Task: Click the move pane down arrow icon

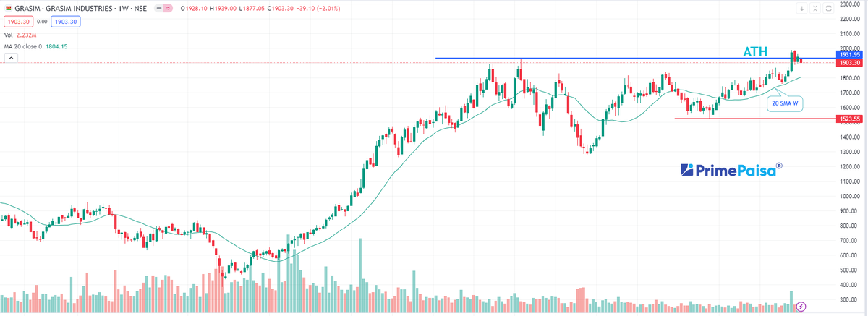Action: pos(802,9)
